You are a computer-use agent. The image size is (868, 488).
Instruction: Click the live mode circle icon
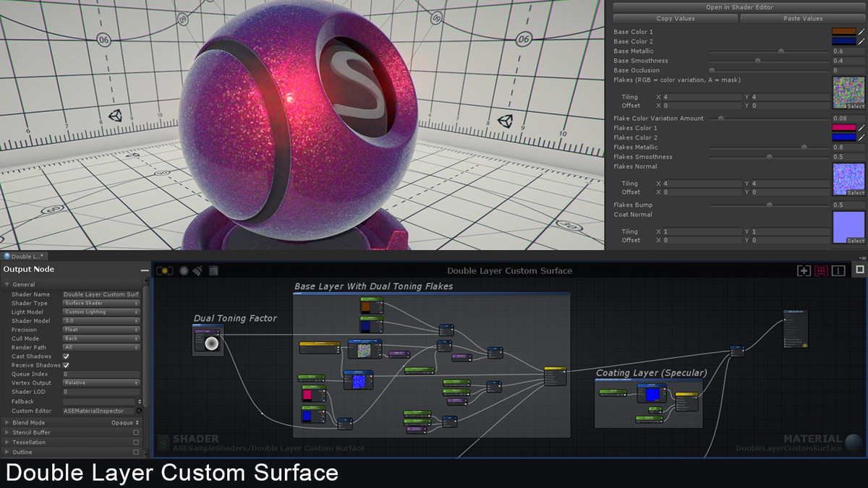pos(184,270)
